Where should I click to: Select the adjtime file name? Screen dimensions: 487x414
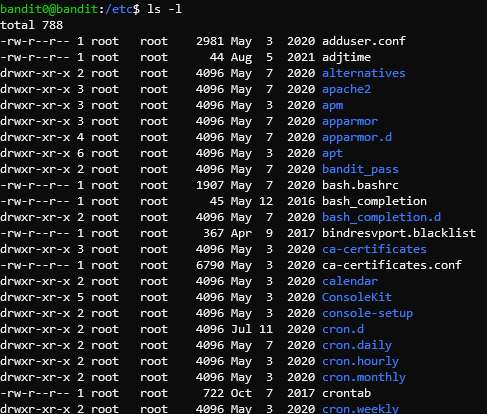346,57
